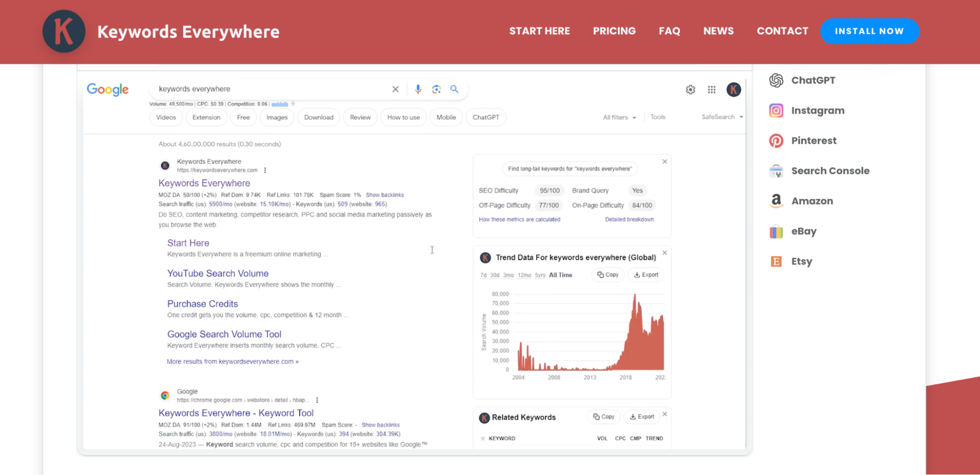The width and height of the screenshot is (980, 475).
Task: Start voice search with microphone icon
Action: tap(418, 89)
